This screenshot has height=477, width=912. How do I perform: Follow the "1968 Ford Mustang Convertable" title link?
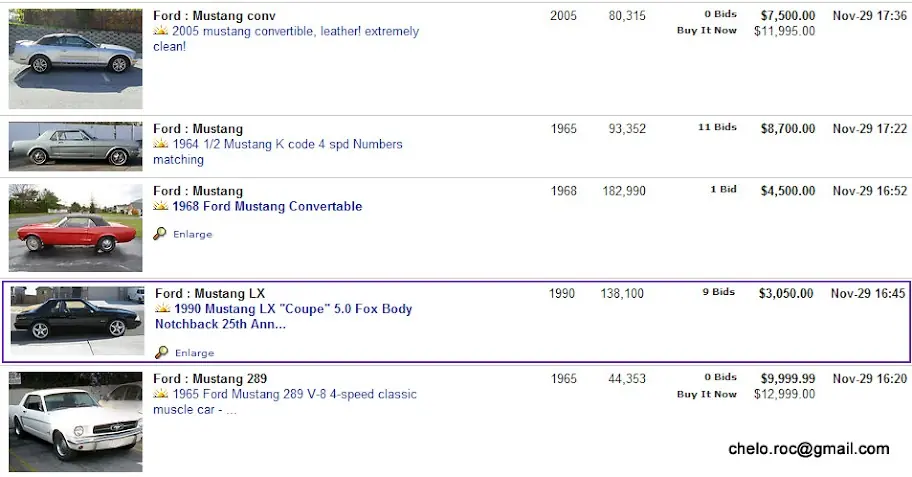(x=267, y=206)
